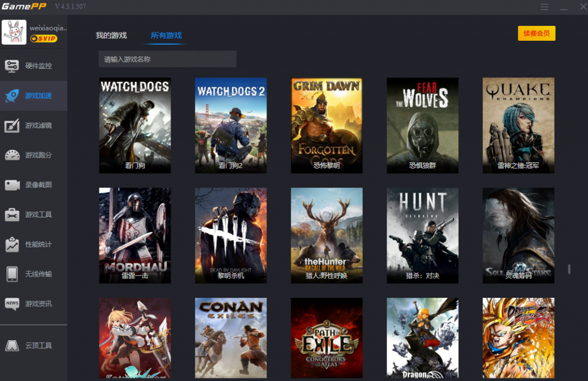Open the performance statistics chart icon
Screen dimensions: 588x381
click(x=12, y=244)
